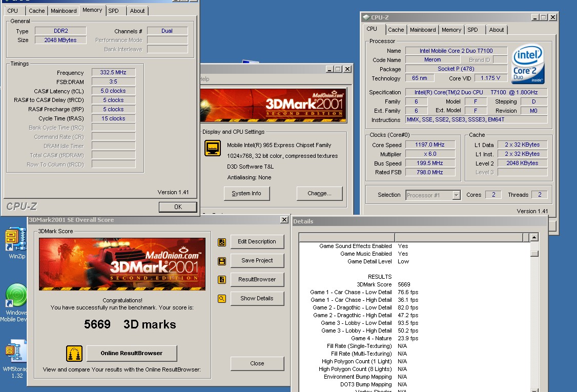This screenshot has height=392, width=577.
Task: Switch to Mainboard tab in right CPU-Z
Action: coord(422,30)
